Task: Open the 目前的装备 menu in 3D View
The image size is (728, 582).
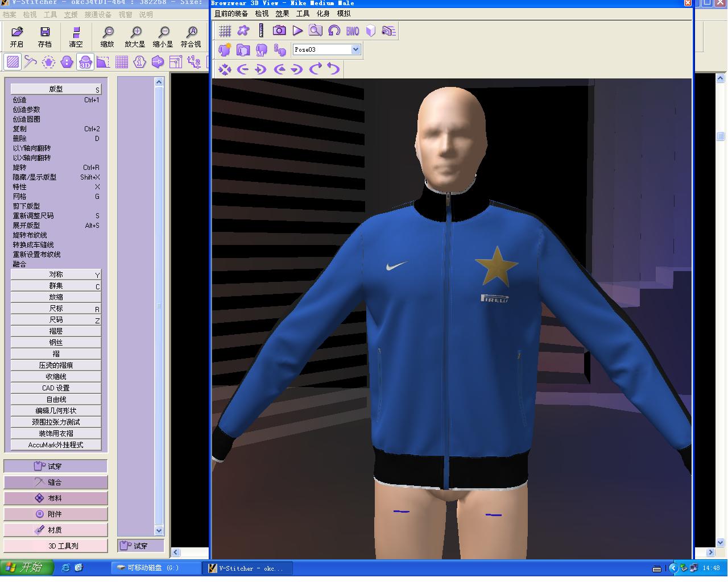Action: tap(231, 14)
